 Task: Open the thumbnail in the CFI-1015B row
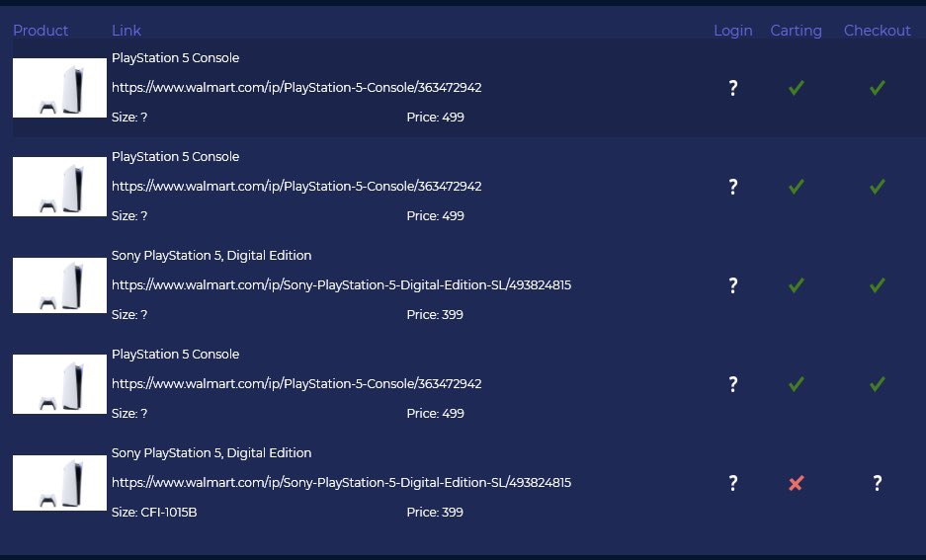[x=59, y=483]
